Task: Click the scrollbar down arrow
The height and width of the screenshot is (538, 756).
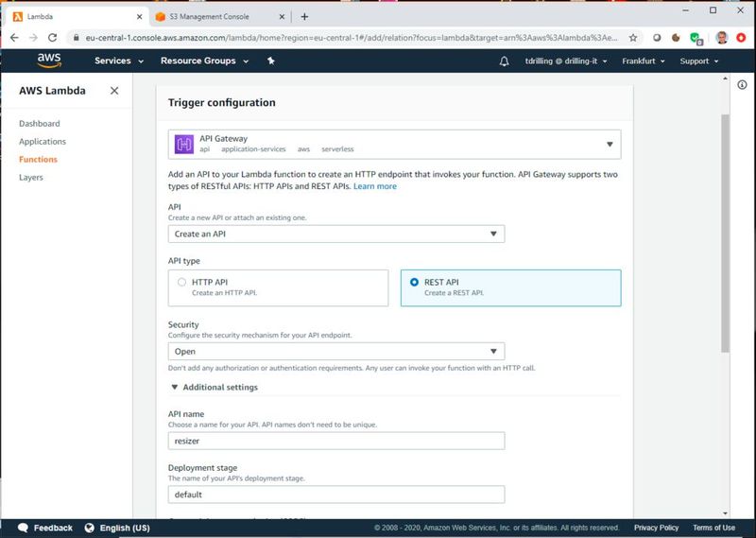Action: (725, 512)
